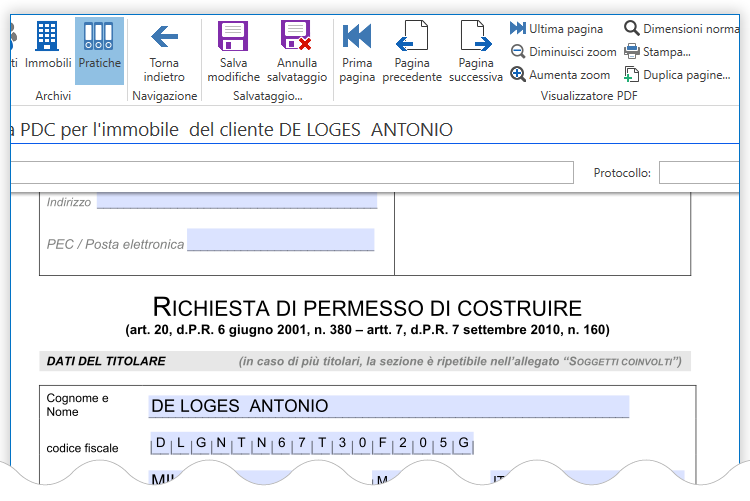Go to Pagina precedente
750x501 pixels.
412,51
